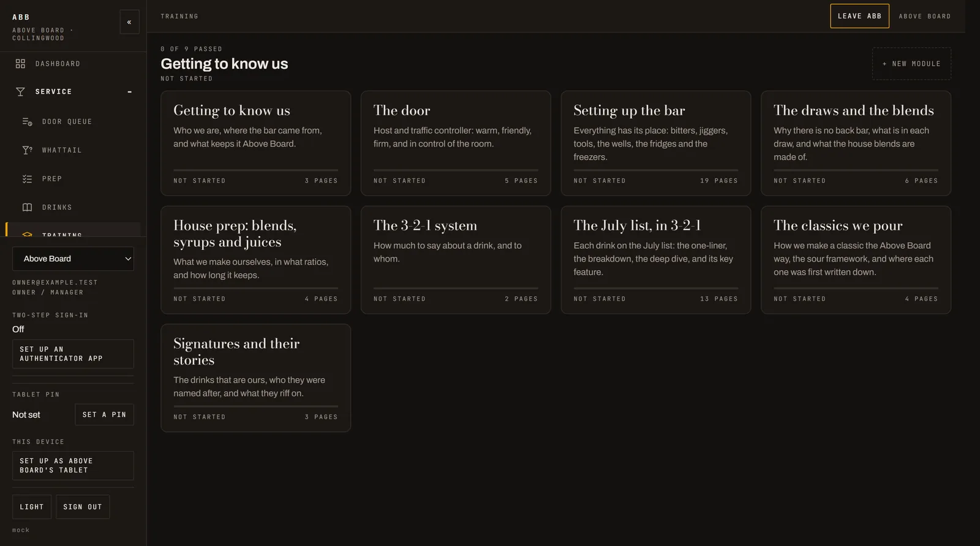
Task: Click the "Owner / Manager" role text
Action: point(48,292)
